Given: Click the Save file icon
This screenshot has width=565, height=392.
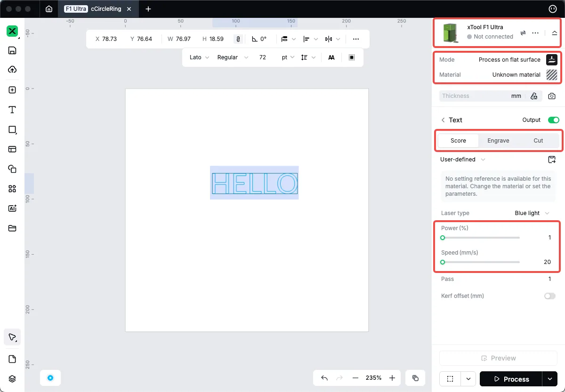Looking at the screenshot, I should (12, 50).
